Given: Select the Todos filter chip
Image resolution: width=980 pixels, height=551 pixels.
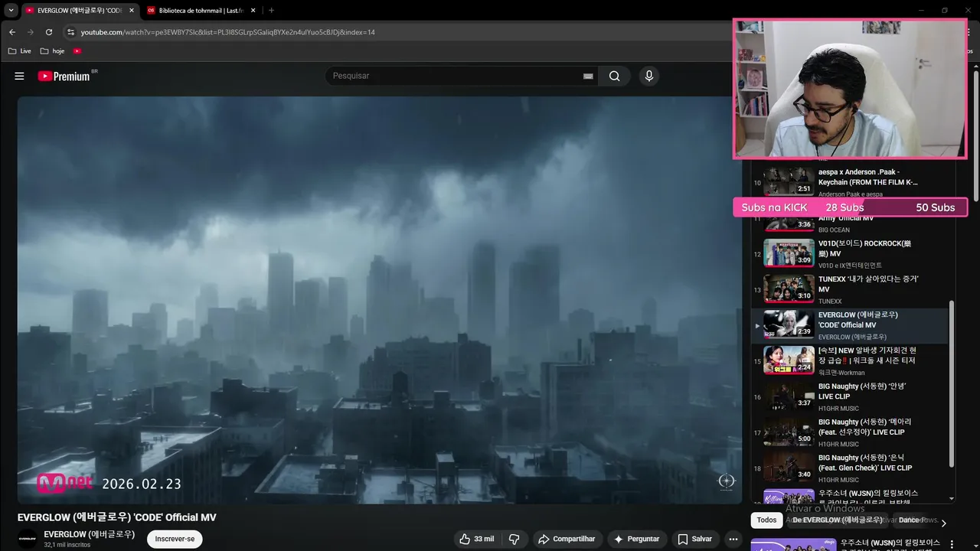Looking at the screenshot, I should (x=766, y=520).
